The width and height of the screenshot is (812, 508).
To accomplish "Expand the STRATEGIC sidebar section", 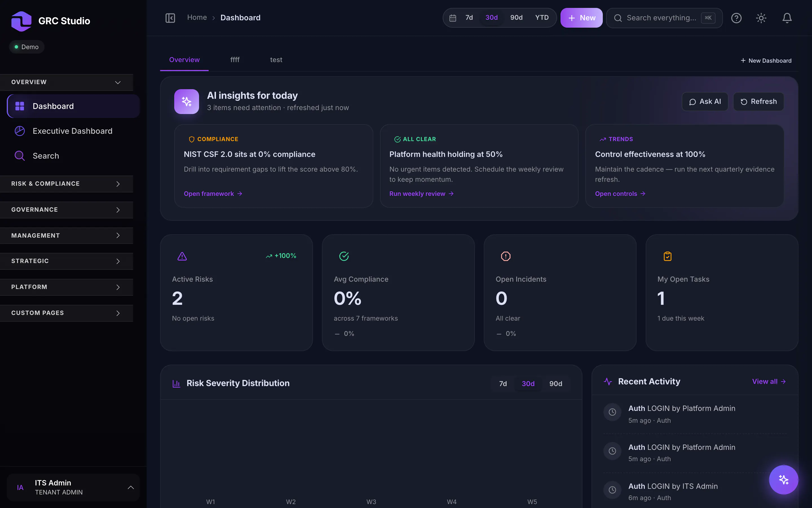I will pyautogui.click(x=67, y=261).
